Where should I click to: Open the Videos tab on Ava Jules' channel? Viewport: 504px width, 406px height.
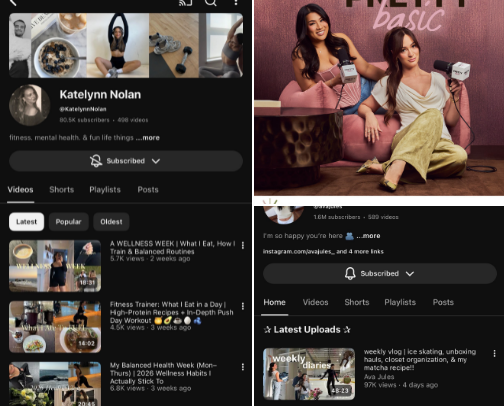tap(315, 302)
